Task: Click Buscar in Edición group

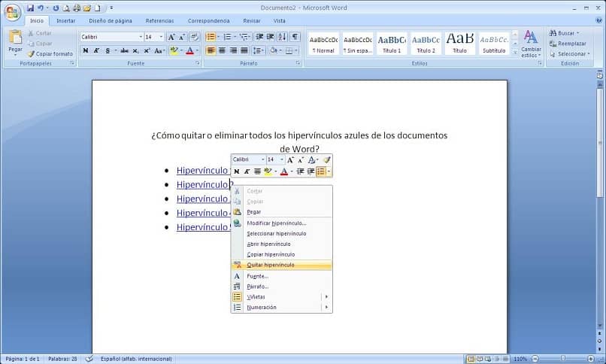Action: coord(564,33)
